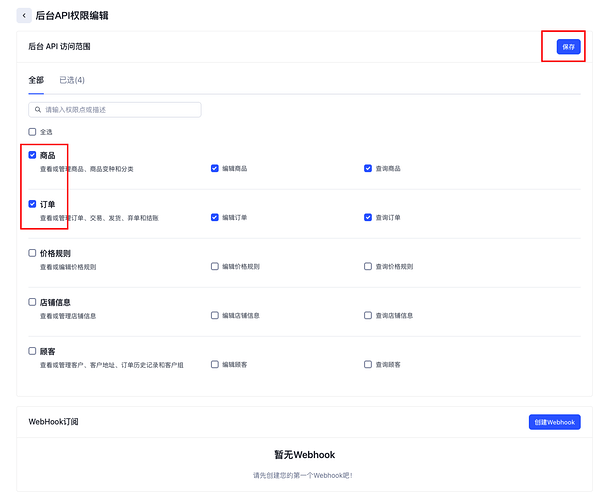Uncheck the 商品 group checkbox

coord(32,155)
